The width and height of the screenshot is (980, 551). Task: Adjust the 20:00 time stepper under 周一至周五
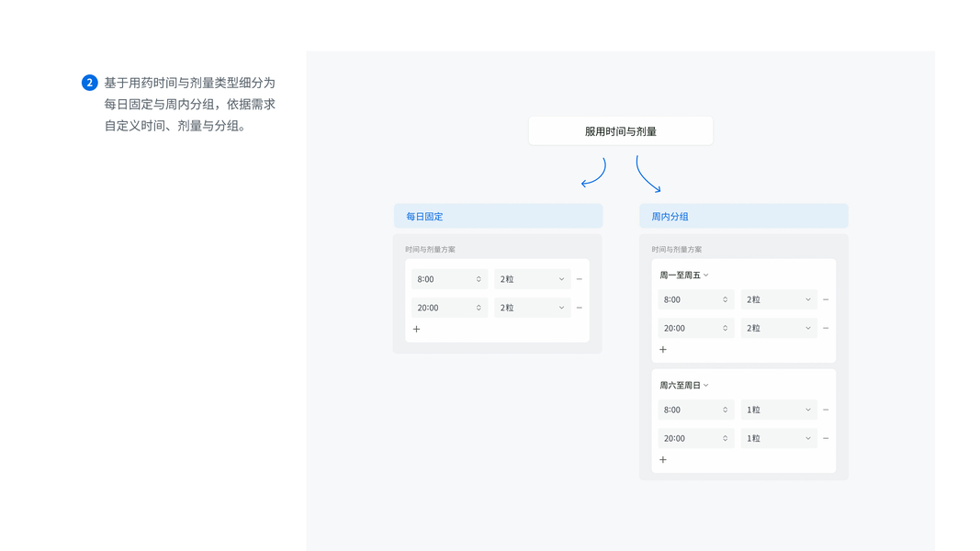point(725,329)
